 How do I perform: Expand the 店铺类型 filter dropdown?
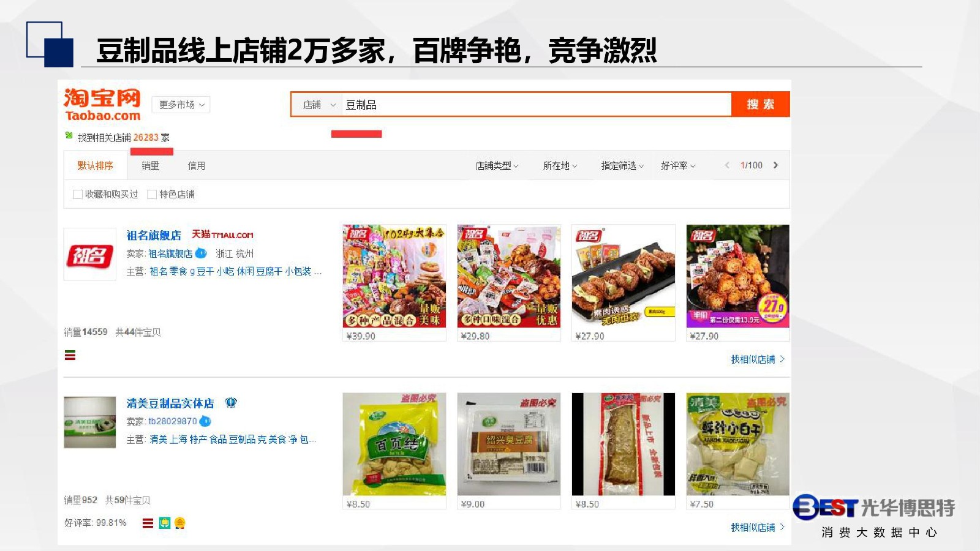(497, 165)
